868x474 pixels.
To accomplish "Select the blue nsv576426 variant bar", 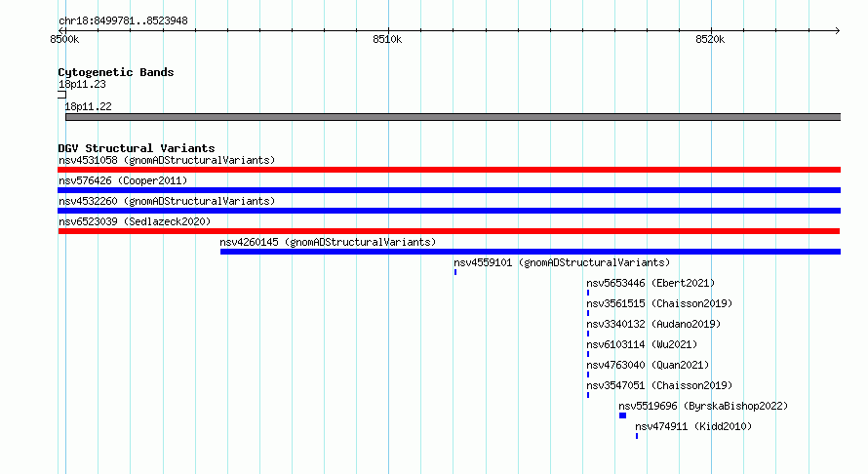I will tap(449, 190).
